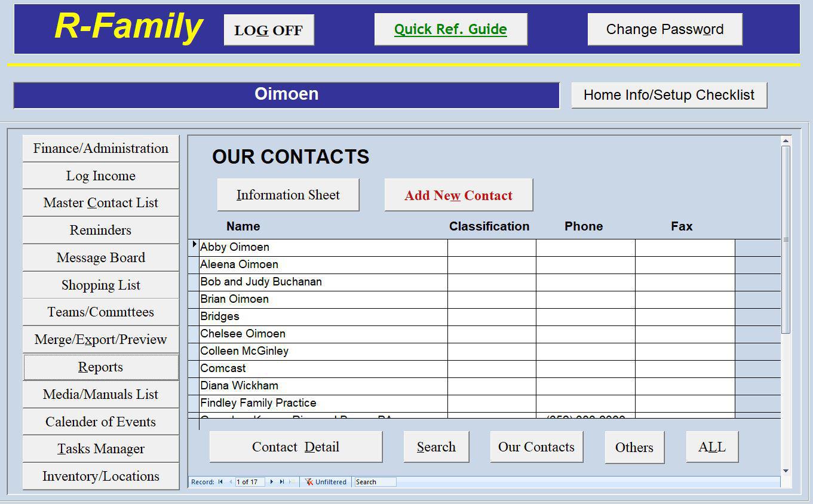Image resolution: width=813 pixels, height=504 pixels.
Task: Open the Information Sheet
Action: pos(288,195)
